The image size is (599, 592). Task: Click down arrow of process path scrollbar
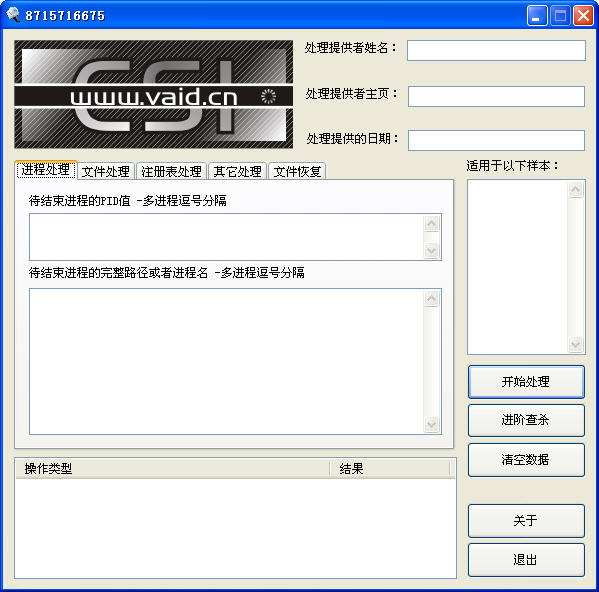pyautogui.click(x=432, y=424)
